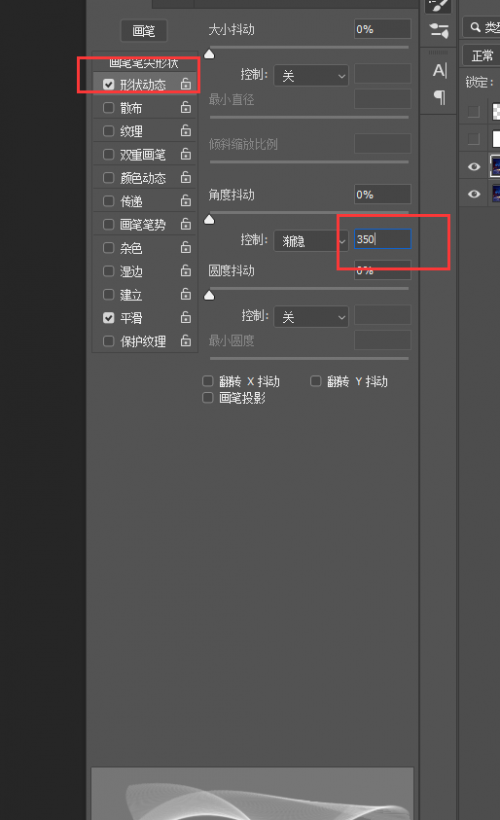Image resolution: width=500 pixels, height=820 pixels.
Task: Click the fade steps field showing 350
Action: (x=382, y=240)
